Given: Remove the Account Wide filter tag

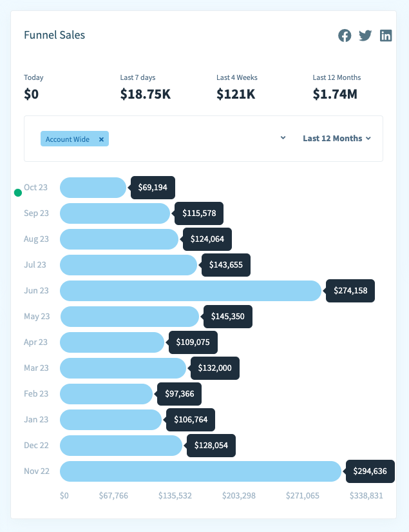Looking at the screenshot, I should 101,139.
